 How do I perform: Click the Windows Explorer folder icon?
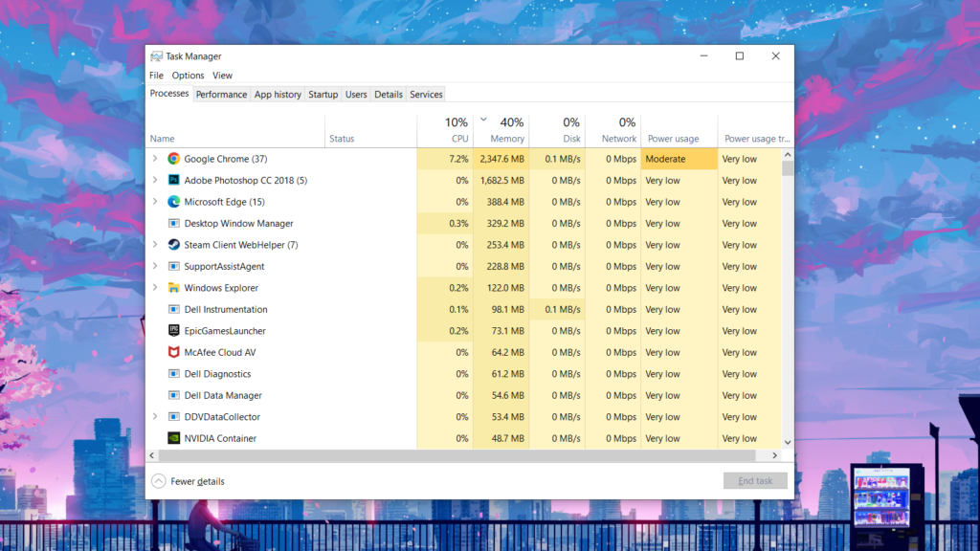(x=174, y=288)
